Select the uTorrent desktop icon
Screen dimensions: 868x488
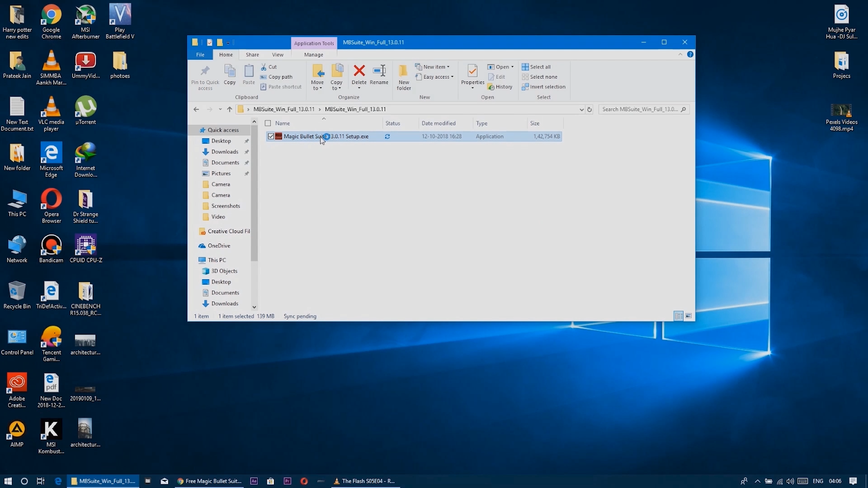[x=86, y=111]
